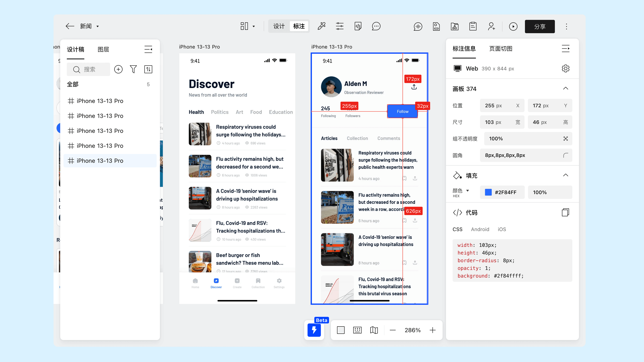Switch to the Android code tab

click(480, 229)
